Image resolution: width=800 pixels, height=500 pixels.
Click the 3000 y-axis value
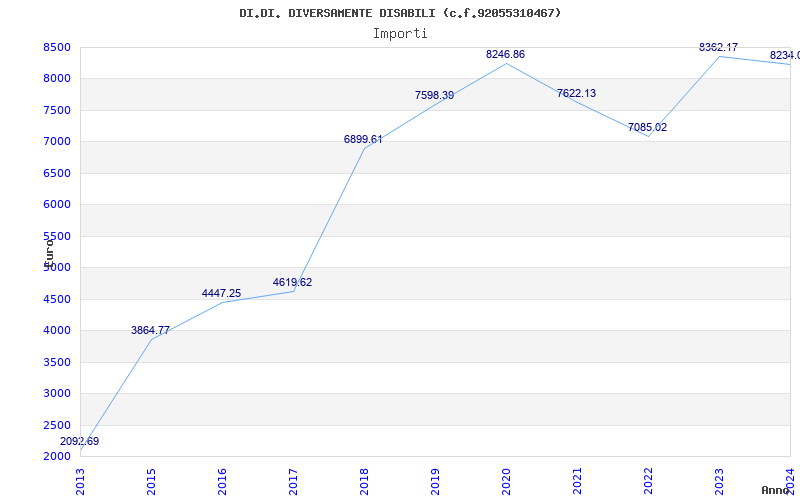click(x=57, y=393)
